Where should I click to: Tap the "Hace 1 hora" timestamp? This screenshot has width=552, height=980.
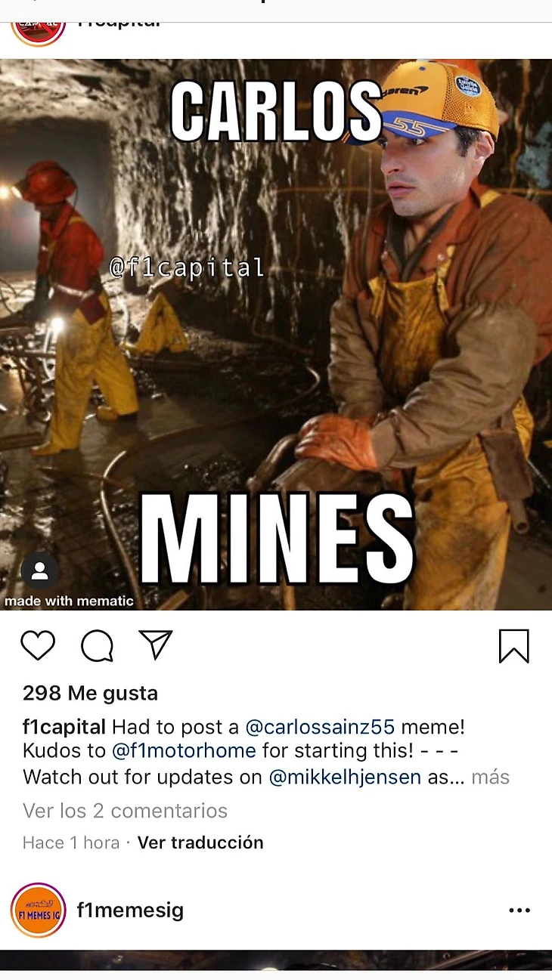point(71,842)
